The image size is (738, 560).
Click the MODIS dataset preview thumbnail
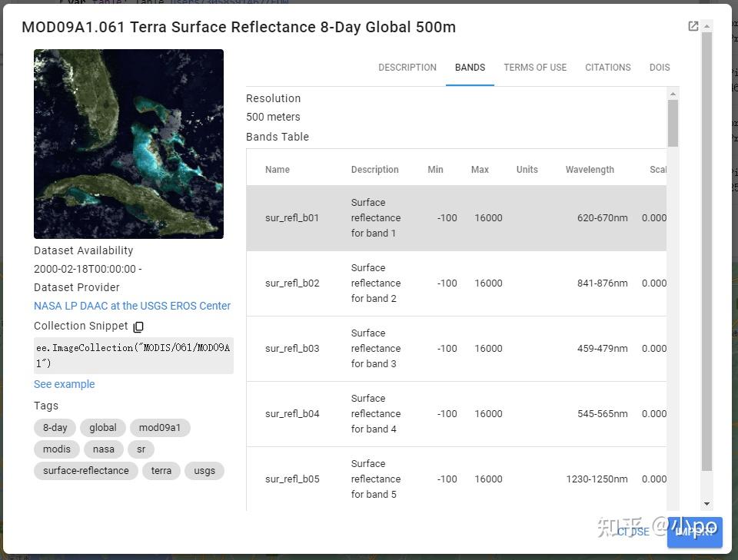coord(128,144)
